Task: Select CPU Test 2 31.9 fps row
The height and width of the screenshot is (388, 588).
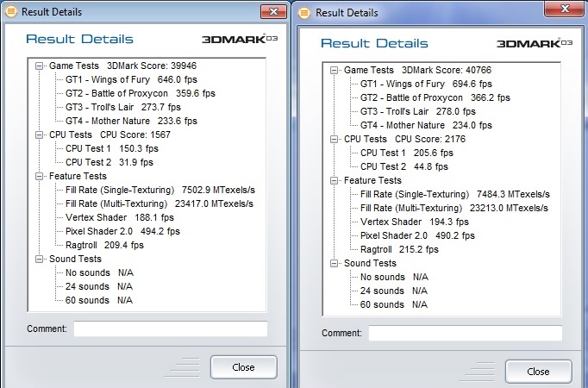Action: pyautogui.click(x=109, y=162)
